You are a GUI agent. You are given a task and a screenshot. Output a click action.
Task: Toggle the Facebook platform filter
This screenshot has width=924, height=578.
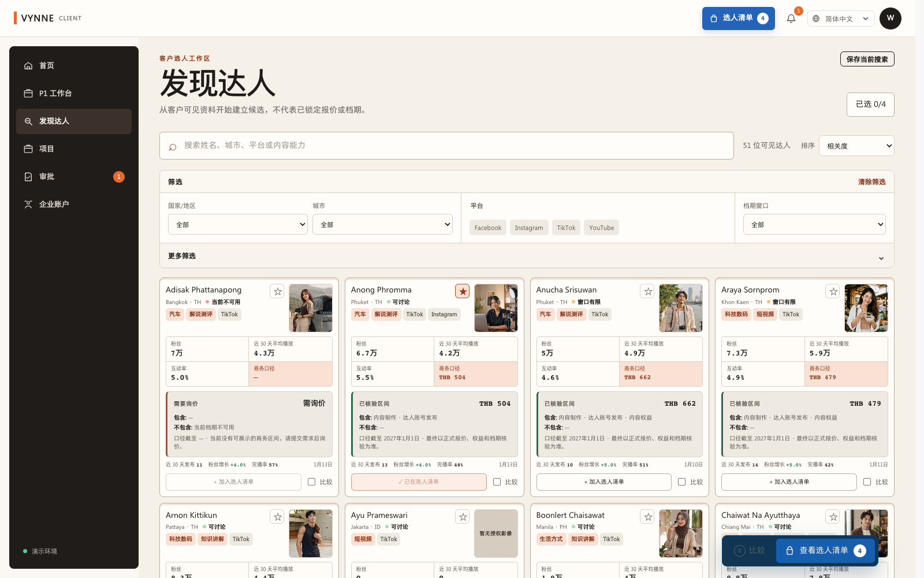pos(488,228)
